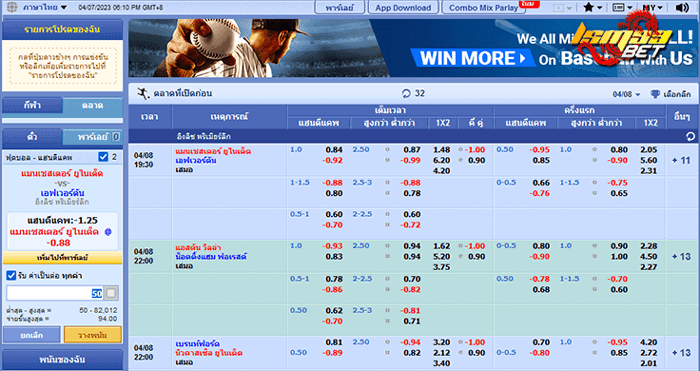
Task: Mute sound with the speaker icon
Action: (682, 8)
